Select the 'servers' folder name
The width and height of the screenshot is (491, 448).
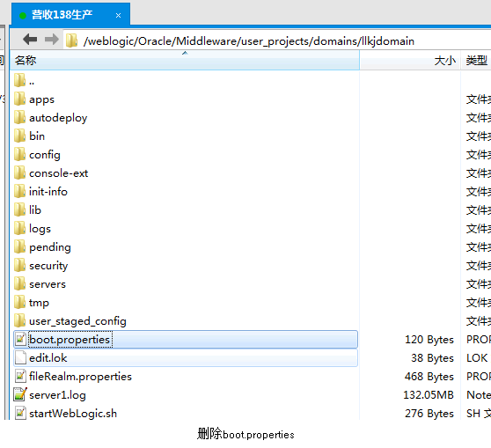(x=48, y=284)
